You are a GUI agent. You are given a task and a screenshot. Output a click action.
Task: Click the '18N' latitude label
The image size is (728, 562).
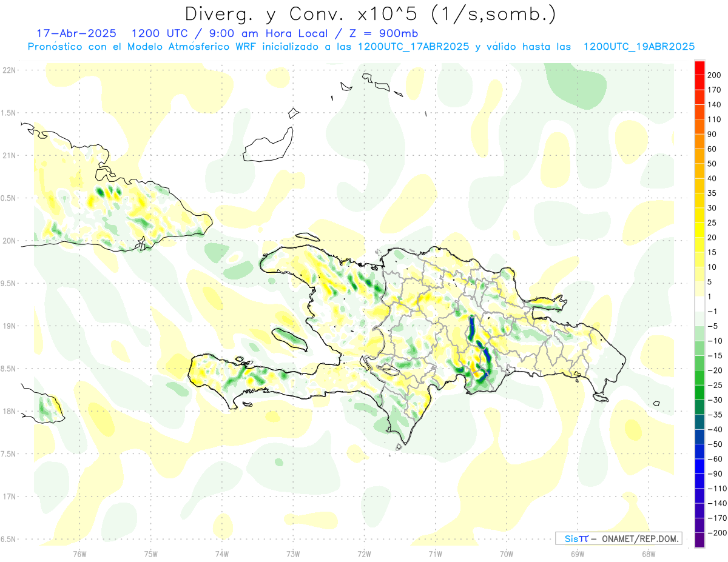coord(8,411)
